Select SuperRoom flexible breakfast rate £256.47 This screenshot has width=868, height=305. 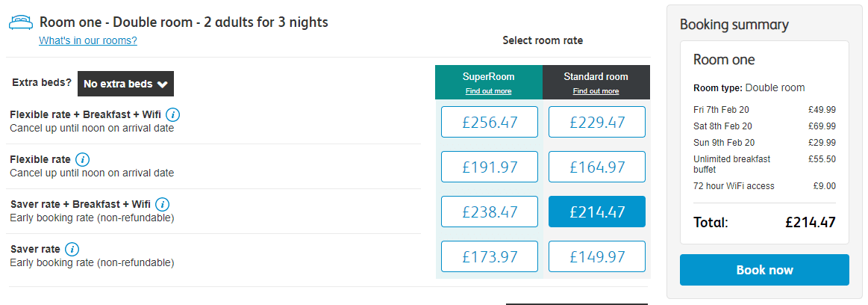[490, 122]
